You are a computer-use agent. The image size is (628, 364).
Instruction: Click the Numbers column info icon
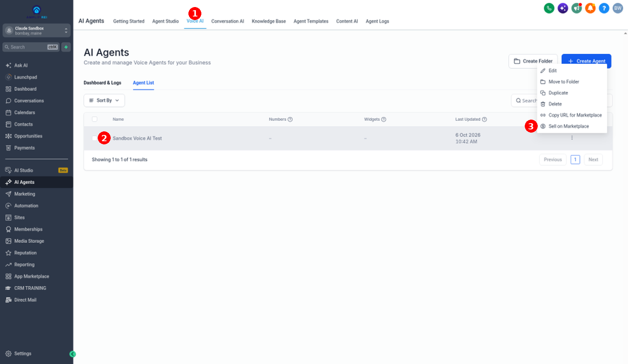[x=290, y=119]
